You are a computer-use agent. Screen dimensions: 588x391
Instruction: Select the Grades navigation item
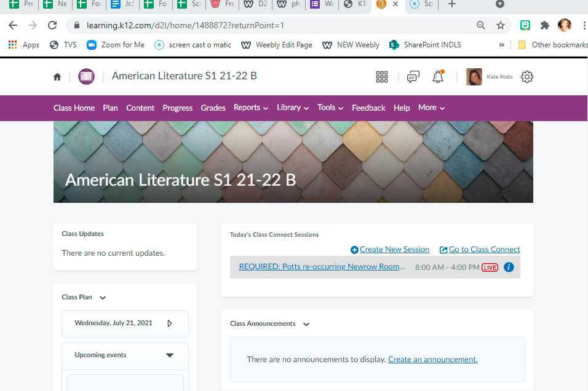(x=213, y=108)
